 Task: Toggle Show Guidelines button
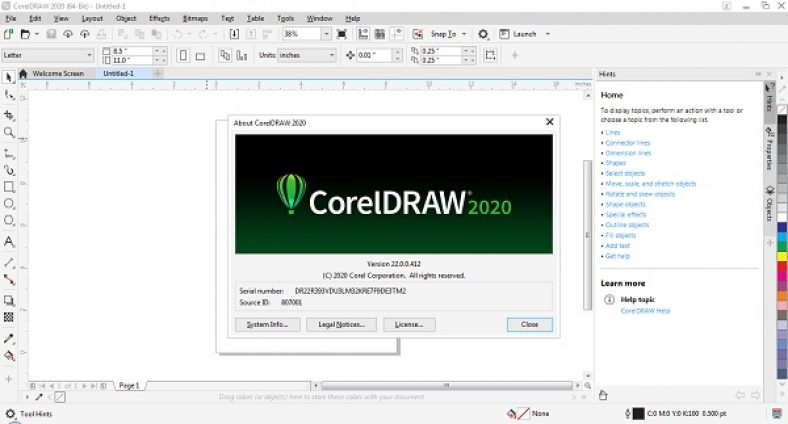(397, 34)
